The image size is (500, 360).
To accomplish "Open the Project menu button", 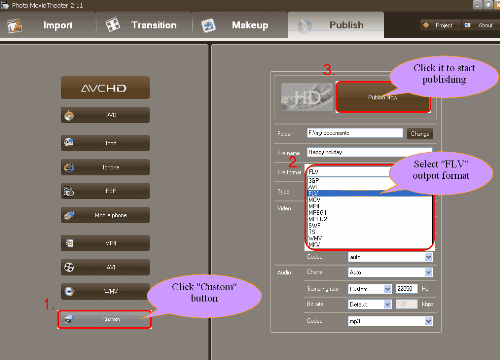I will (440, 25).
